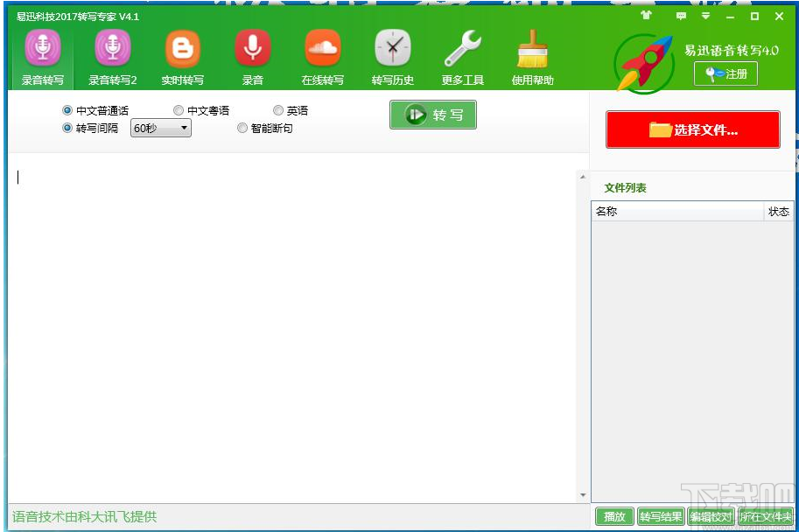Start the 录音 recording tool

[252, 54]
